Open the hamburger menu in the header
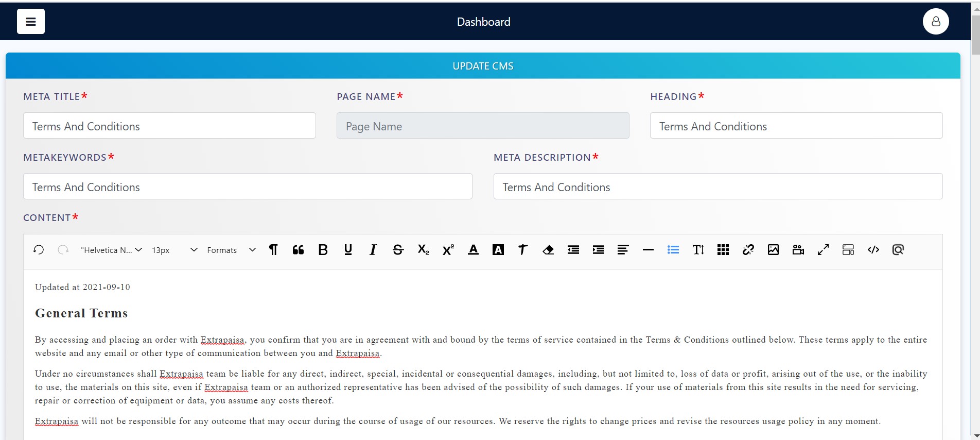The width and height of the screenshot is (980, 440). point(31,22)
